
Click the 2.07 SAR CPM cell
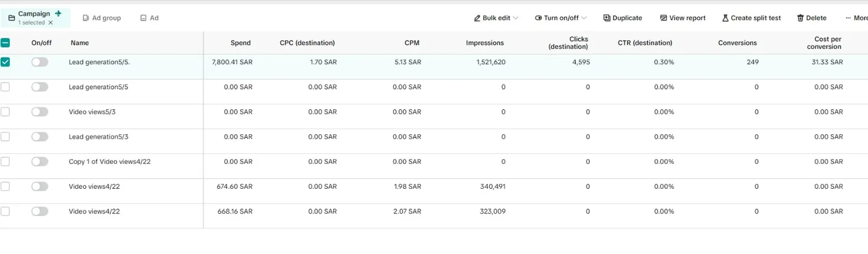coord(407,211)
